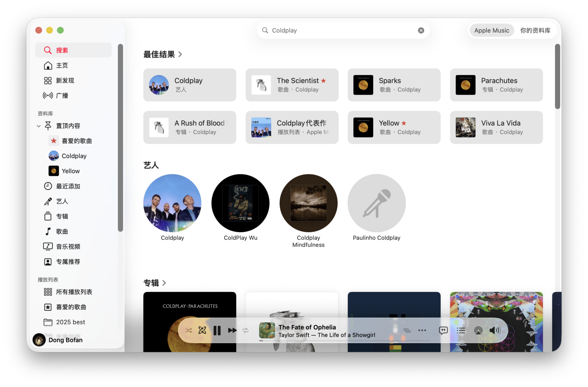Clear the Coldplay search field text
This screenshot has height=387, width=588.
click(421, 31)
